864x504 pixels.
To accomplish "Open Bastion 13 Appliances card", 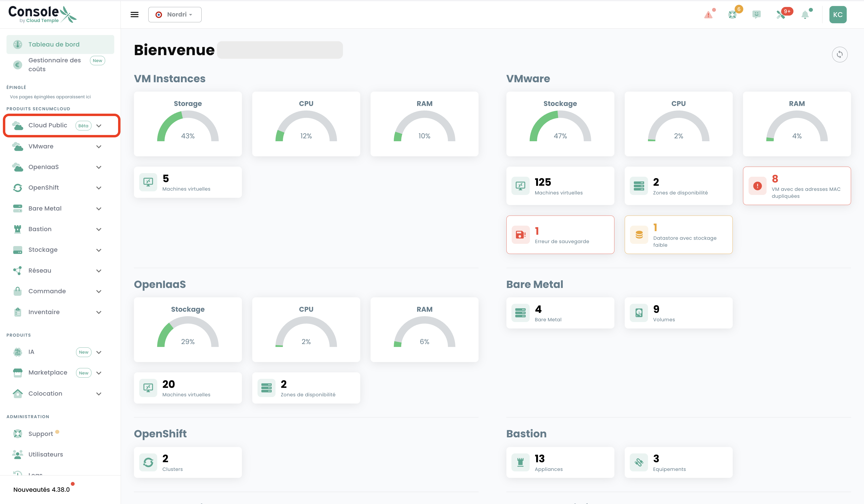I will [x=560, y=462].
